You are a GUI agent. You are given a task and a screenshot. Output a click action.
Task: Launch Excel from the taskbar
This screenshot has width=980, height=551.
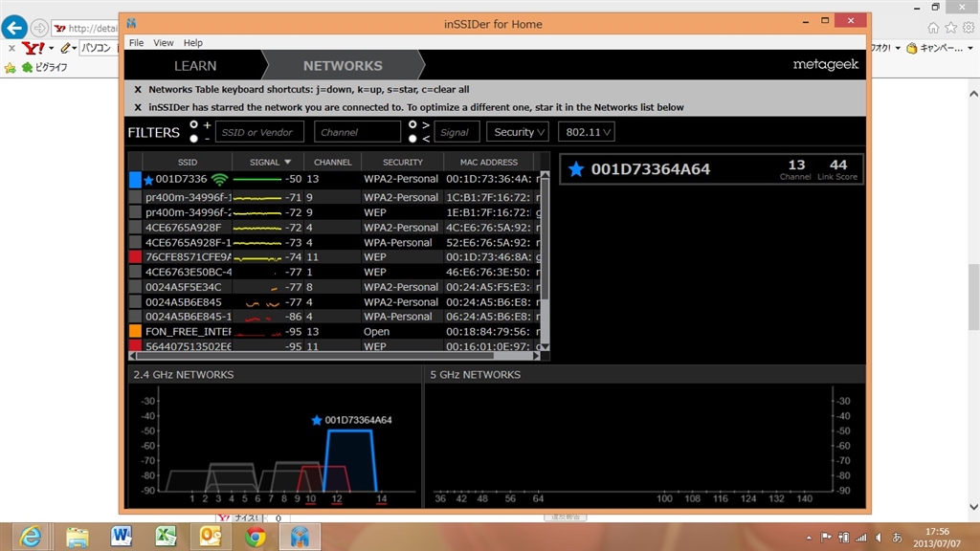pos(166,537)
